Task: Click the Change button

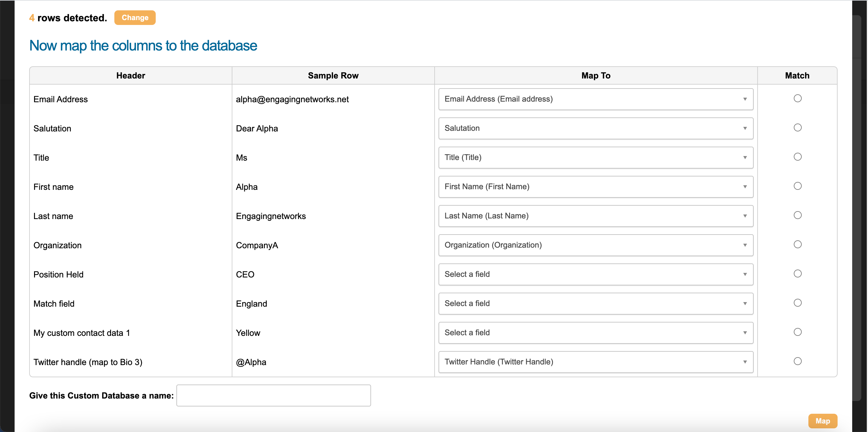Action: (x=134, y=18)
